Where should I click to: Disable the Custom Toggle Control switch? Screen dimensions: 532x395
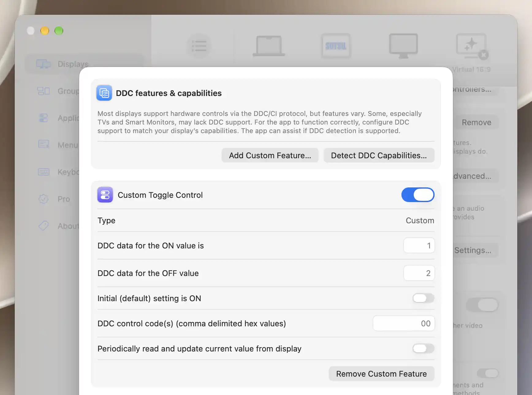pos(418,195)
